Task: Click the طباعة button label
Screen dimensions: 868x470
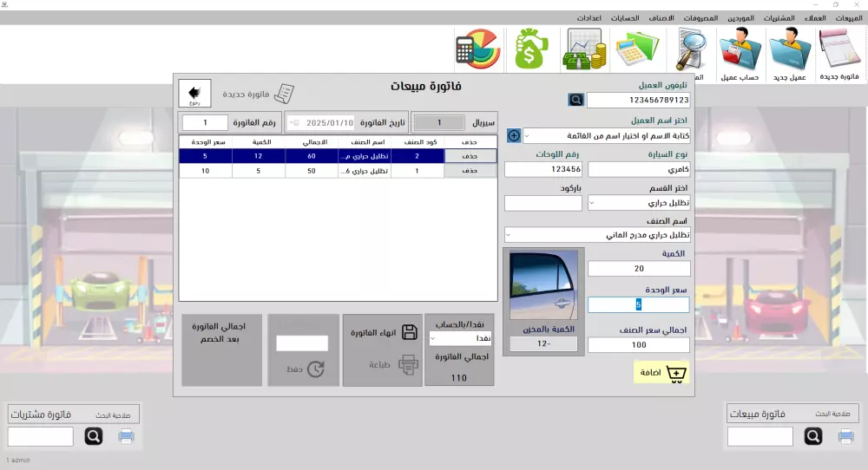Action: [380, 365]
